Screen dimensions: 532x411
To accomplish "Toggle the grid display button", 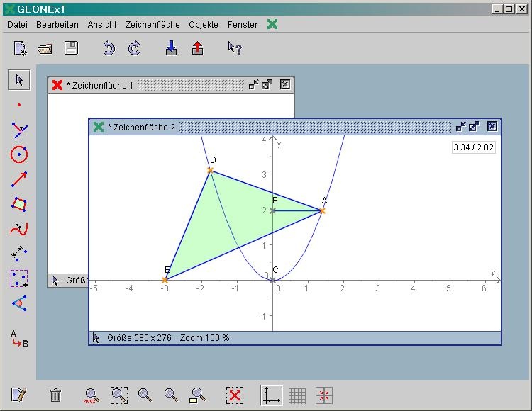I will [298, 395].
